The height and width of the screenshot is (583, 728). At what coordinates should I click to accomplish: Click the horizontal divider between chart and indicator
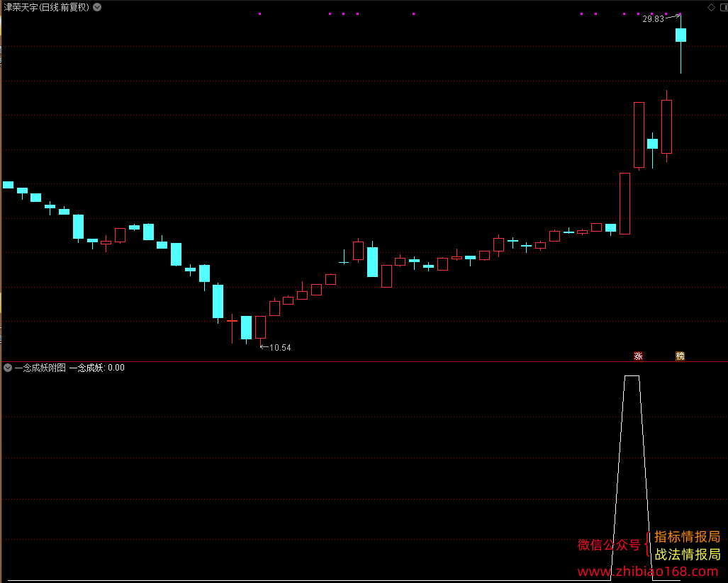coord(364,361)
